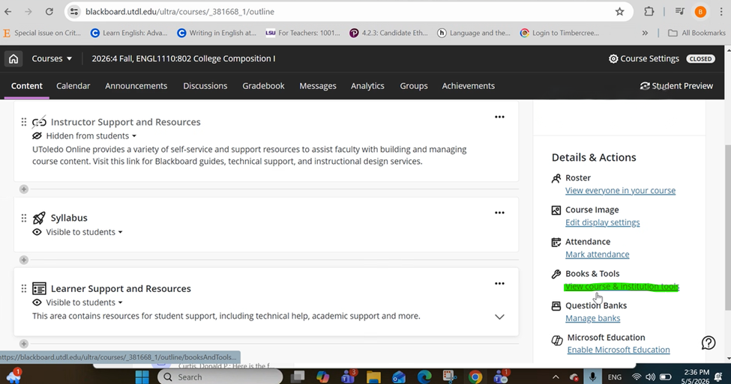Viewport: 731px width, 384px height.
Task: Open File Explorer from the taskbar
Action: tap(373, 377)
